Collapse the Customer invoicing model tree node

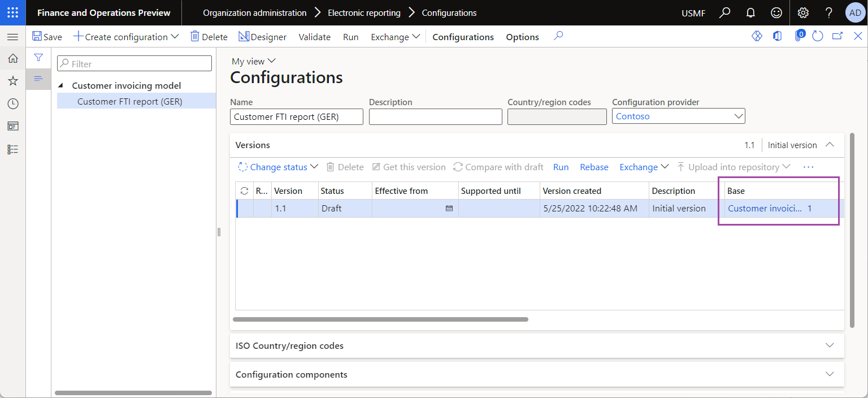click(x=61, y=85)
